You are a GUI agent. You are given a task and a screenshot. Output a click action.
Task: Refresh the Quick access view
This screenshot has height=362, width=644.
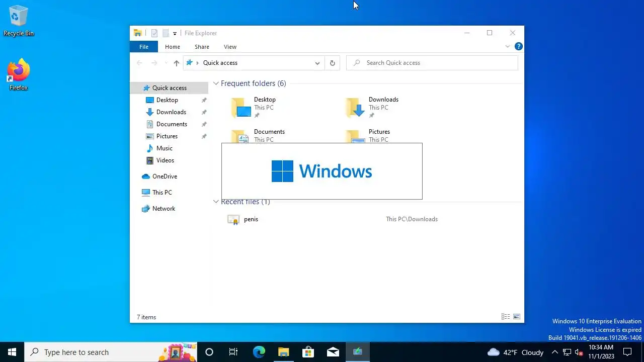332,63
